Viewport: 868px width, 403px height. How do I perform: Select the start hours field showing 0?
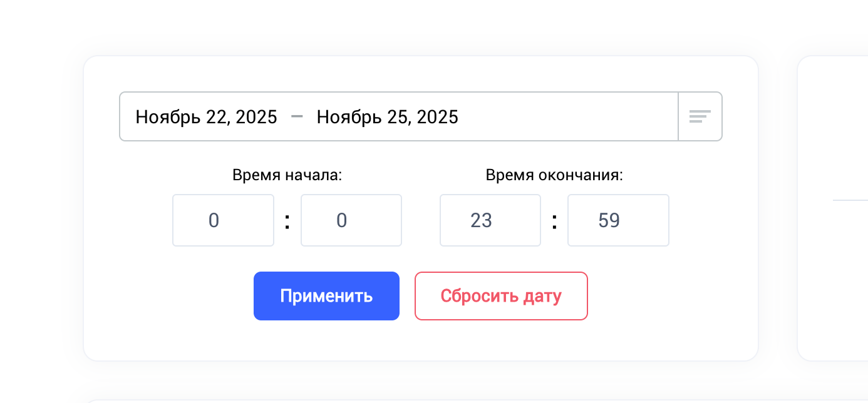[x=223, y=220]
